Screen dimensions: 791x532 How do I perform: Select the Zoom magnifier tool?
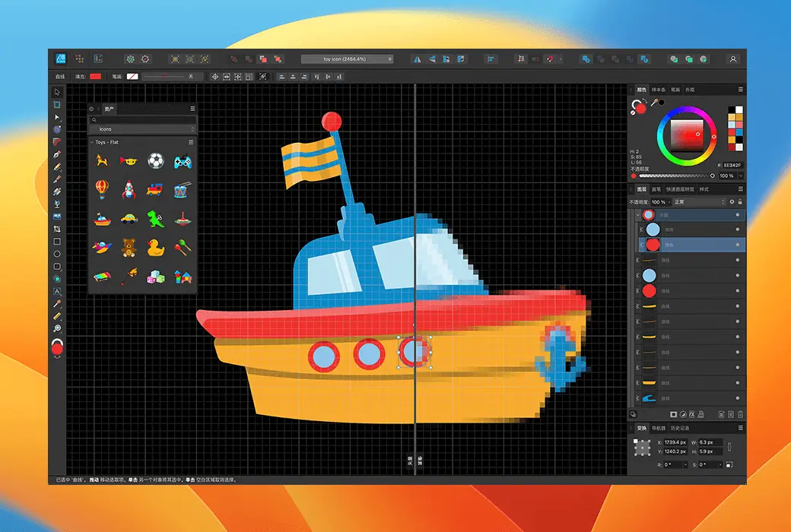[57, 328]
